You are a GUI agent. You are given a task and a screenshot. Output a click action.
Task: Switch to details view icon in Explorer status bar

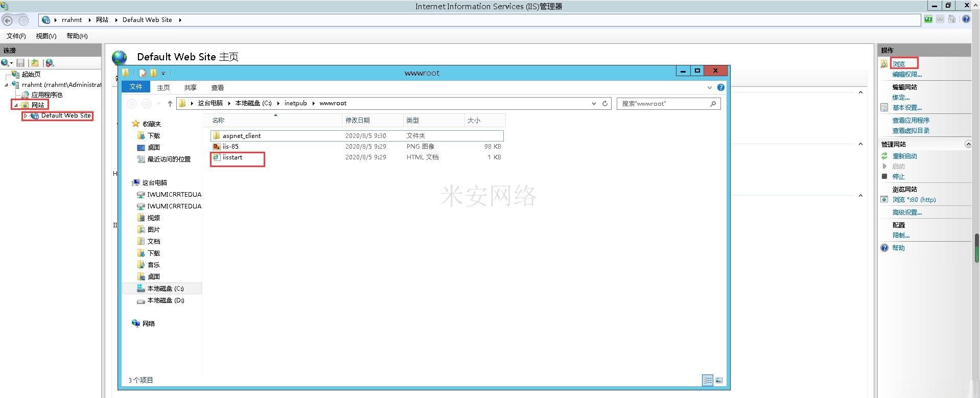tap(708, 380)
